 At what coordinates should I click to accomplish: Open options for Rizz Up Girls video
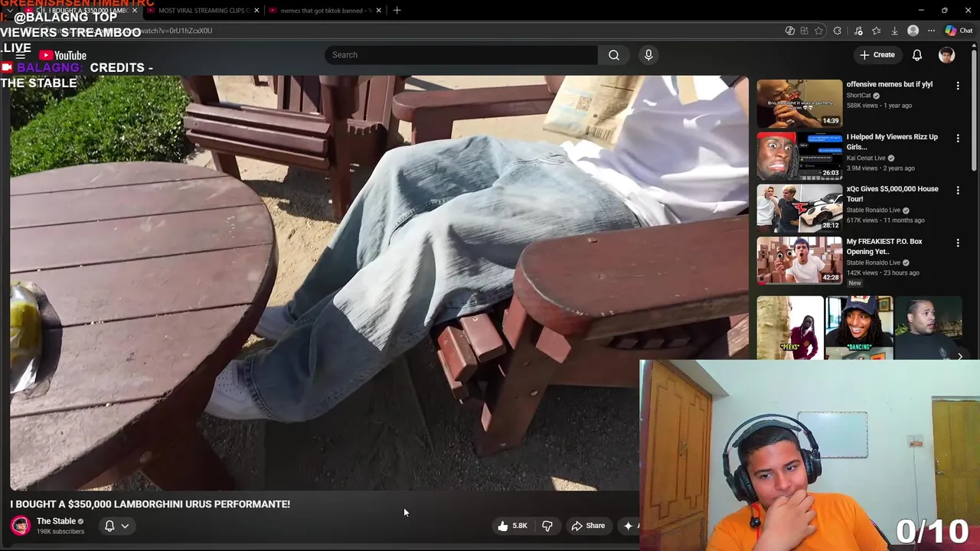tap(958, 138)
